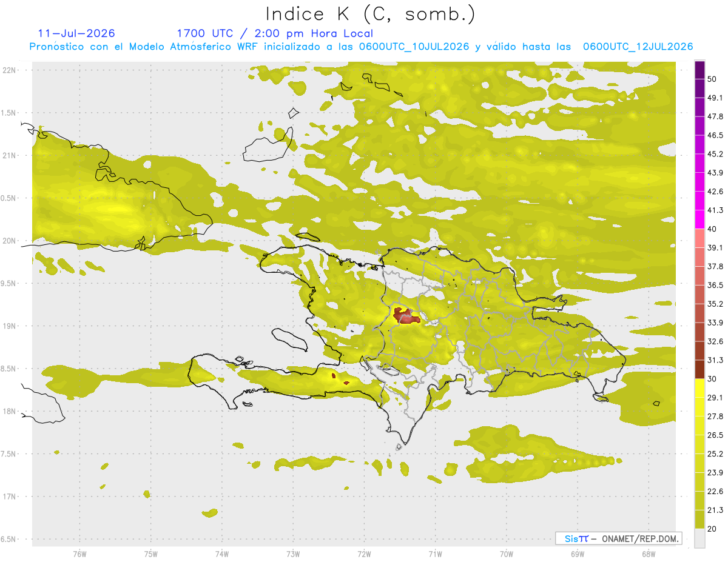Click the bright yellow swatch between 29.1 and 30
The height and width of the screenshot is (562, 728).
click(x=700, y=388)
